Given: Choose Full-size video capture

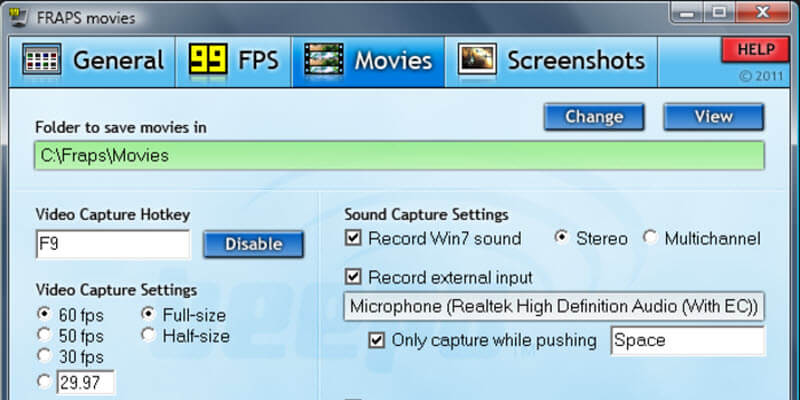Looking at the screenshot, I should click(x=148, y=314).
